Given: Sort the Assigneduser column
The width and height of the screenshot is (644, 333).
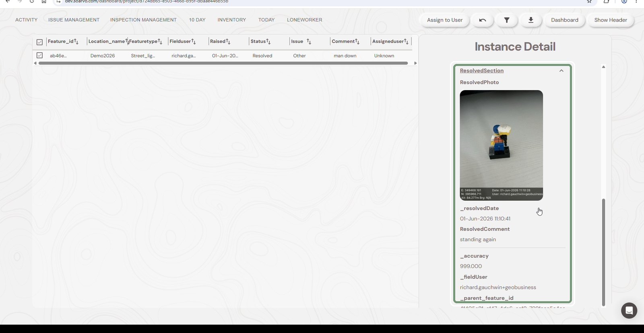Looking at the screenshot, I should [x=406, y=41].
